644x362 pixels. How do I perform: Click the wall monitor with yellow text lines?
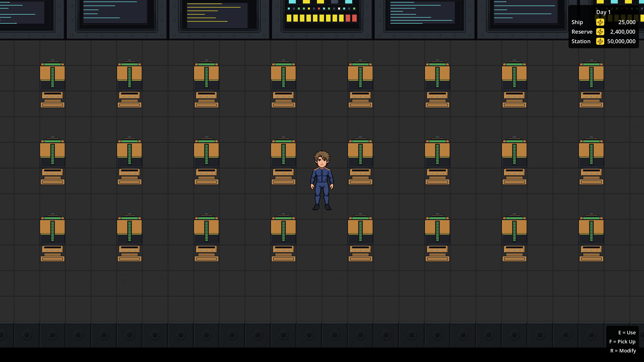tap(219, 16)
